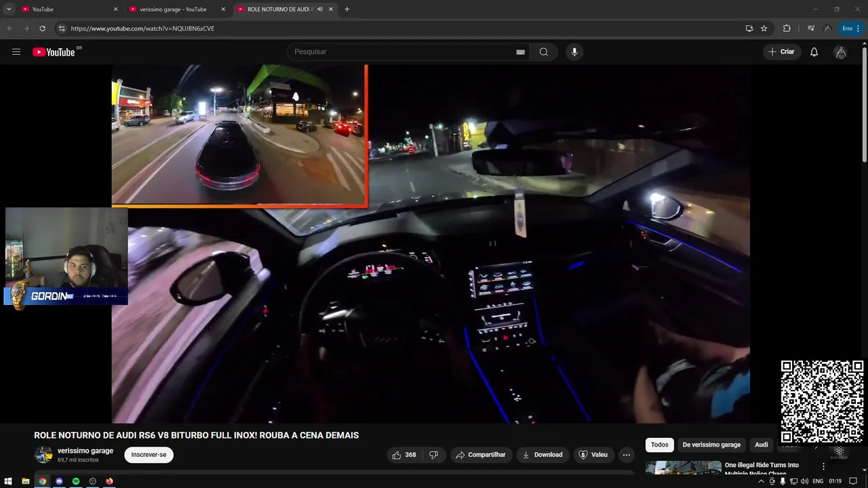
Task: Open File Explorer from the taskbar
Action: (26, 481)
